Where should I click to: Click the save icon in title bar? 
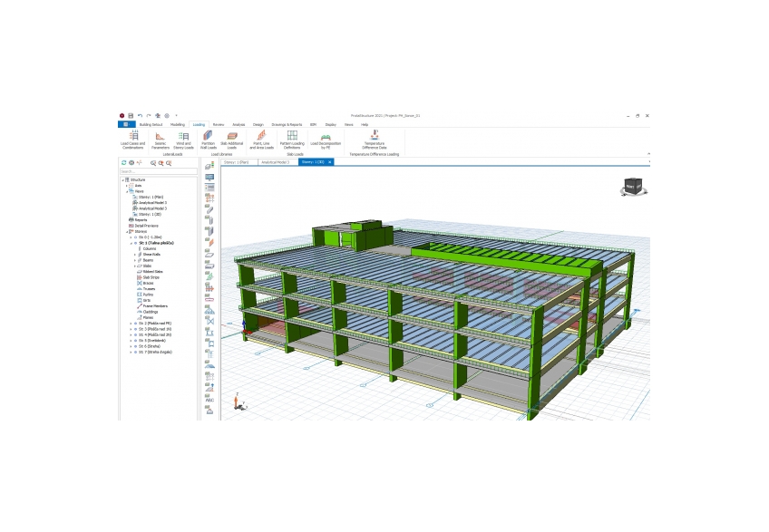(131, 115)
